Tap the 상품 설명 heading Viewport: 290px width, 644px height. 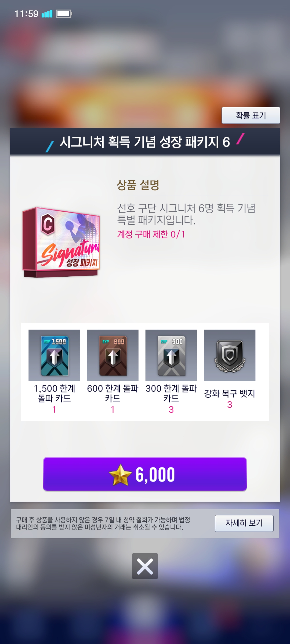click(138, 185)
